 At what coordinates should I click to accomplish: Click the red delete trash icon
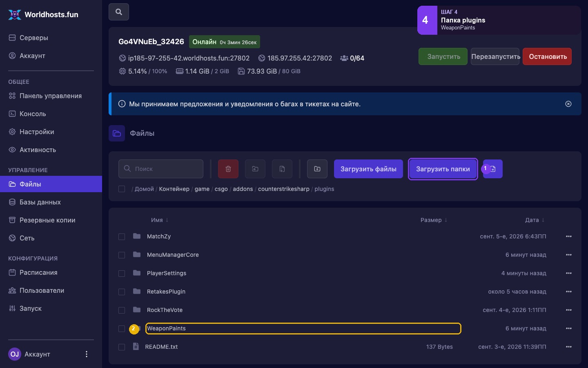pyautogui.click(x=228, y=169)
